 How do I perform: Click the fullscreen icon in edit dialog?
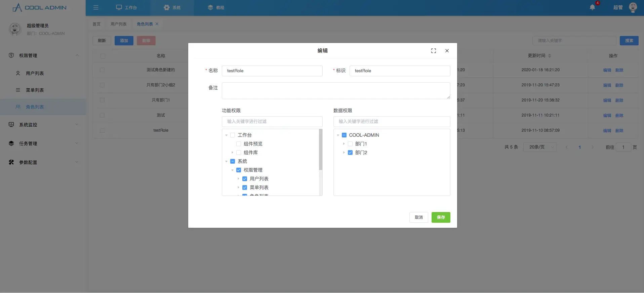click(434, 51)
